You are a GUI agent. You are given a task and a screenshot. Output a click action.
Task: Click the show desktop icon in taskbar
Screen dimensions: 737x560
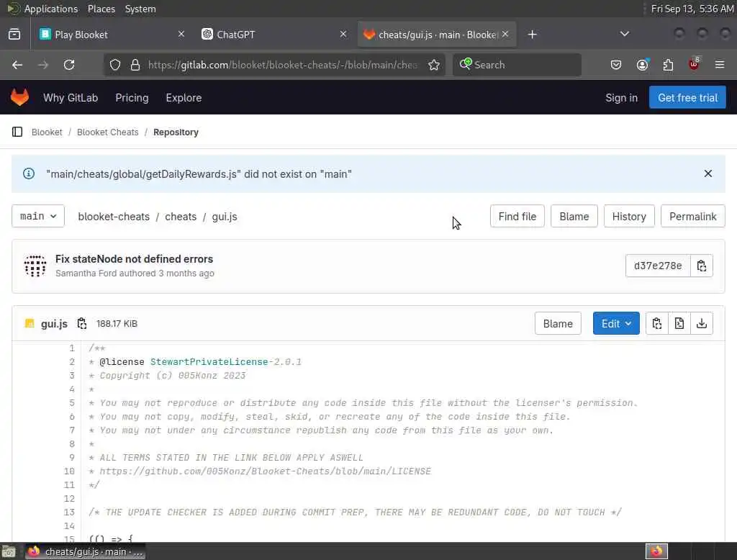pos(9,551)
